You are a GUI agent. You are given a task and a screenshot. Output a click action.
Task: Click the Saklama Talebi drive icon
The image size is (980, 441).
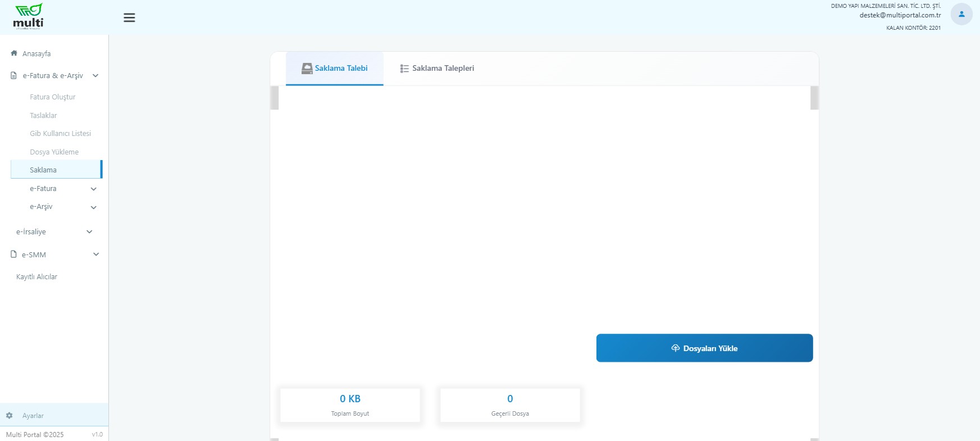click(307, 69)
